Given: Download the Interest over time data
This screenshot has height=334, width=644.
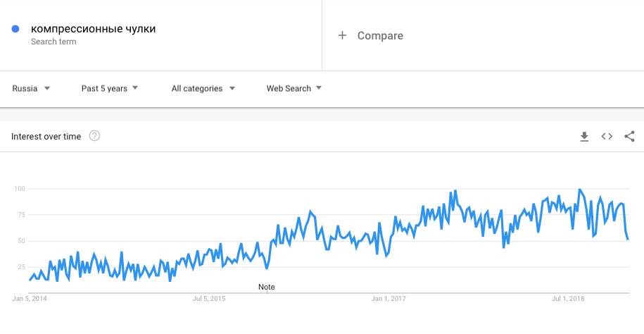Looking at the screenshot, I should click(584, 136).
